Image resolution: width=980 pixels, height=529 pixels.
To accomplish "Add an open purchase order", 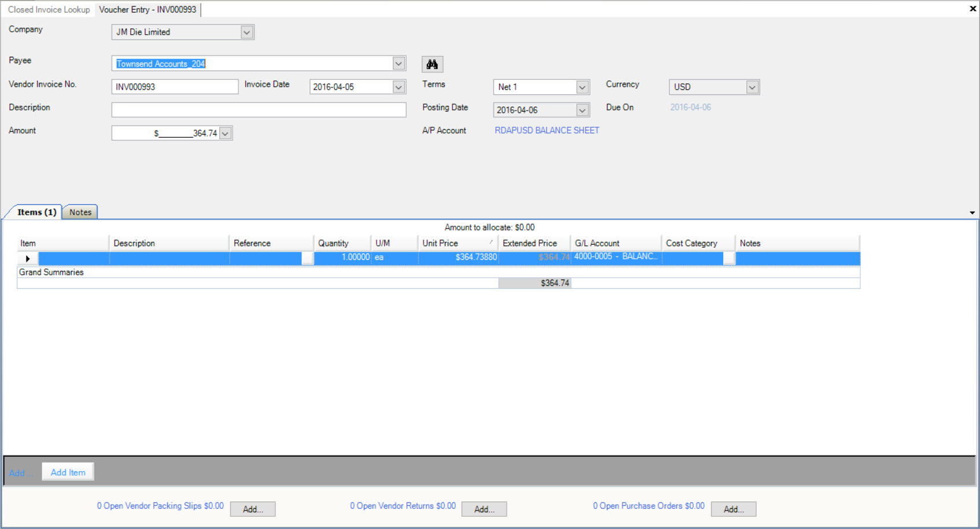I will (734, 509).
